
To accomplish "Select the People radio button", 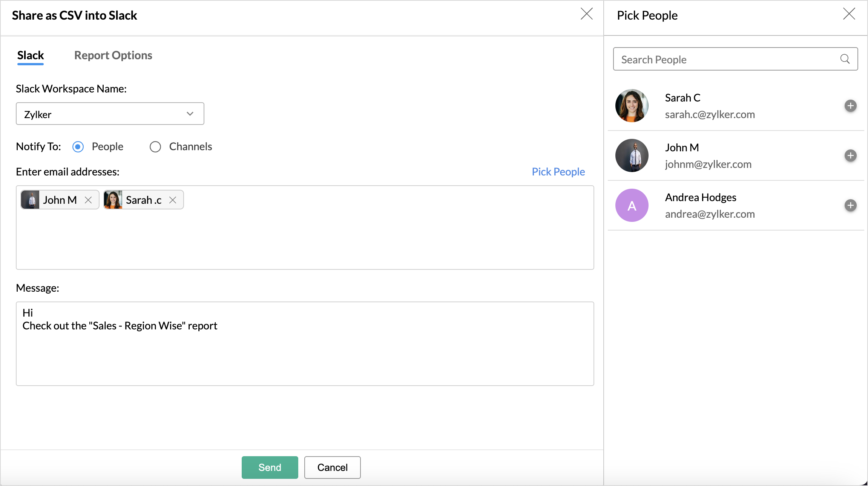I will coord(78,147).
